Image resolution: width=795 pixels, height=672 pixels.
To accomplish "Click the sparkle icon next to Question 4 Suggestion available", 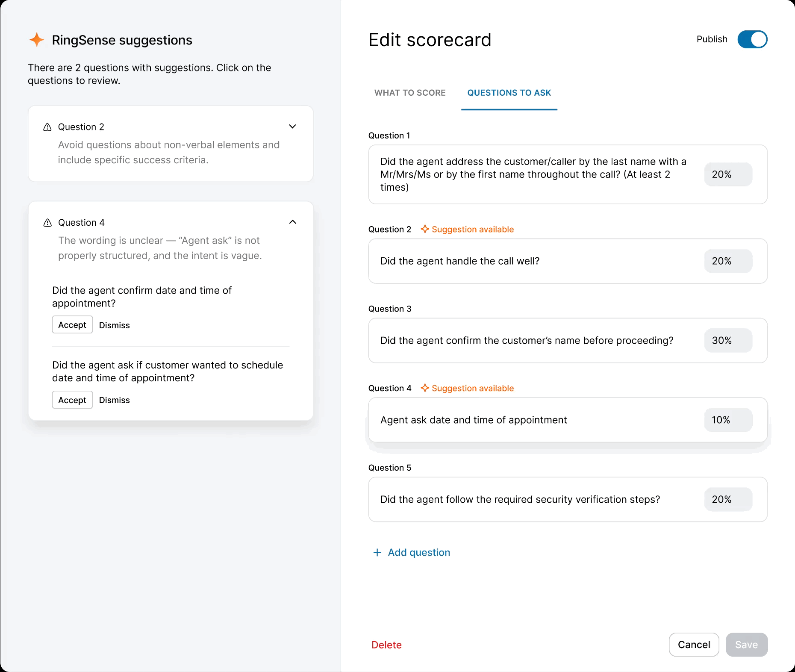I will (425, 388).
